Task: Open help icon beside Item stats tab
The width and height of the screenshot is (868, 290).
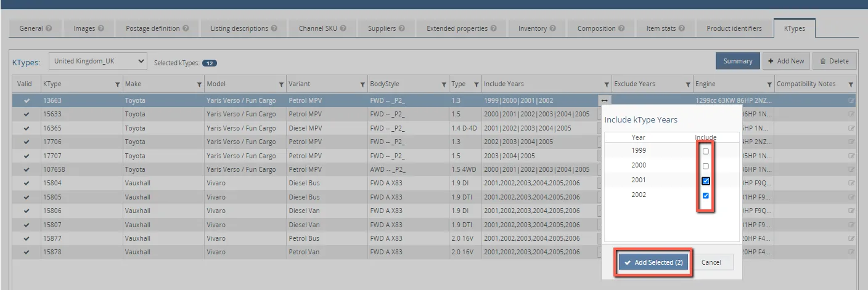Action: 681,28
